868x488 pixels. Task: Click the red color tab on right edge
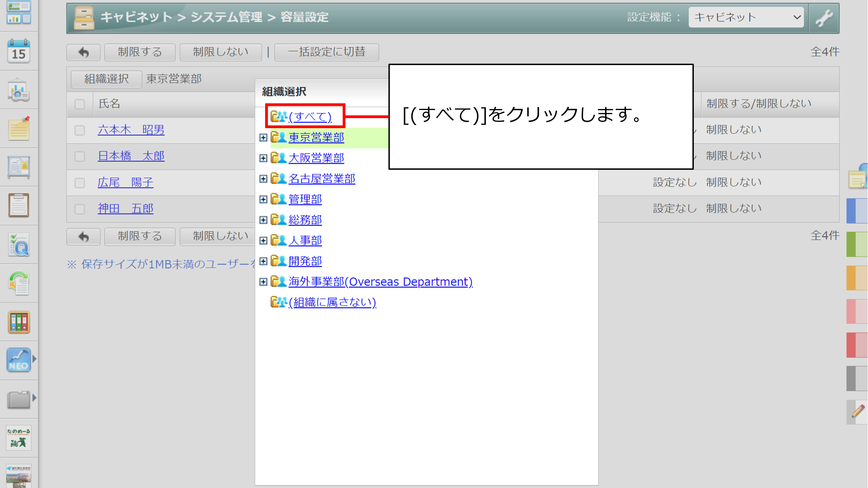(x=857, y=345)
